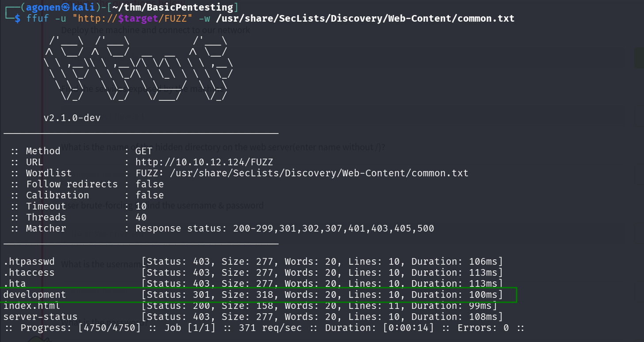Click the v2.1.0-dev version string
This screenshot has height=342, width=644.
[x=72, y=118]
